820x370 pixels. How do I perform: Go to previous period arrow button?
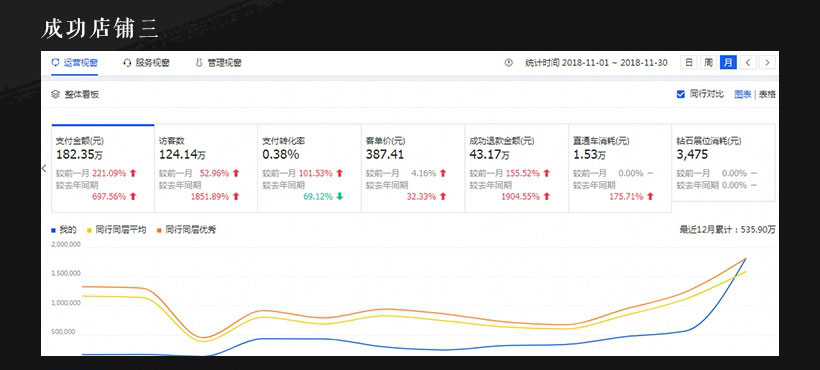[x=748, y=63]
